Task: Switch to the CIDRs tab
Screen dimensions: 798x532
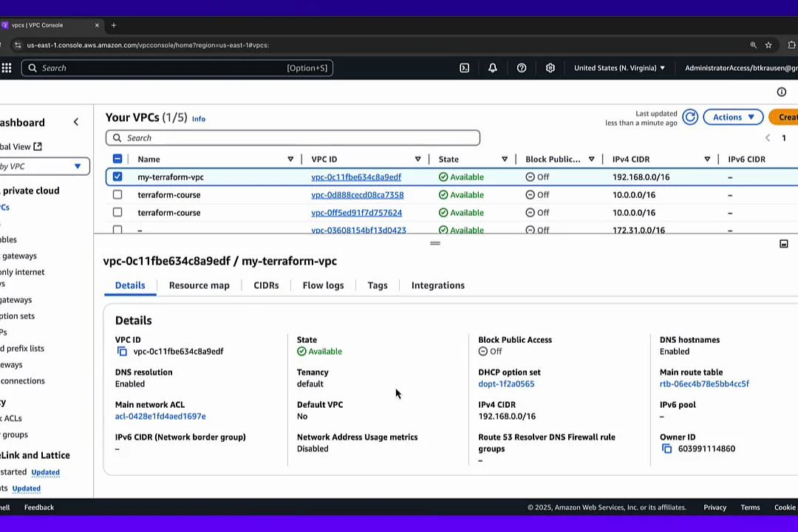Action: (x=266, y=286)
